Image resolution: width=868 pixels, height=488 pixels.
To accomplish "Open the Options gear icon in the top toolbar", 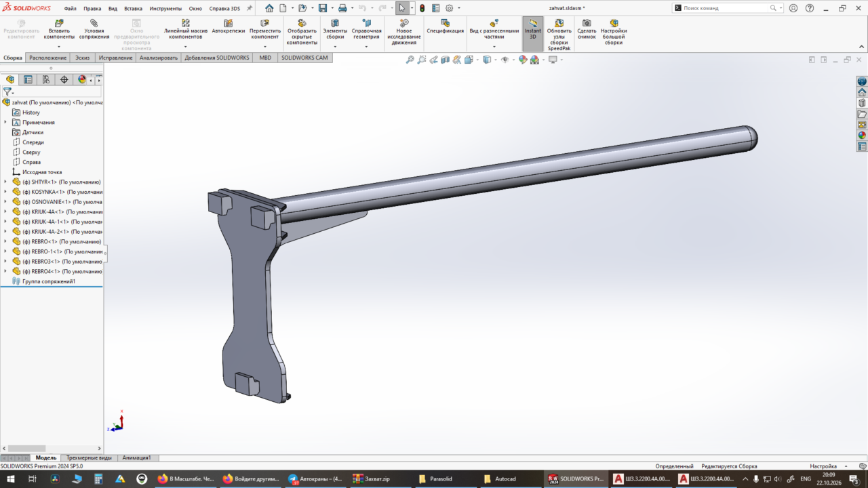I will pos(449,8).
